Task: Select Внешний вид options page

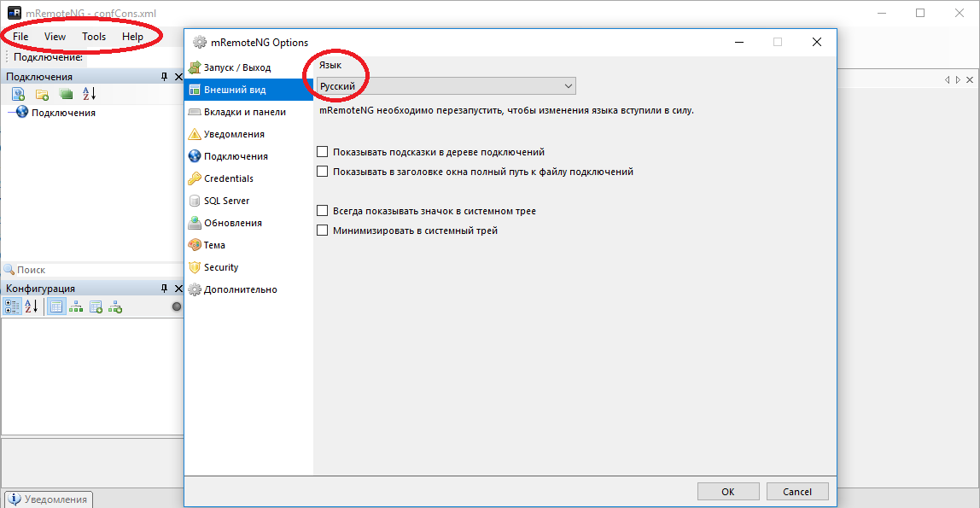Action: [x=248, y=90]
